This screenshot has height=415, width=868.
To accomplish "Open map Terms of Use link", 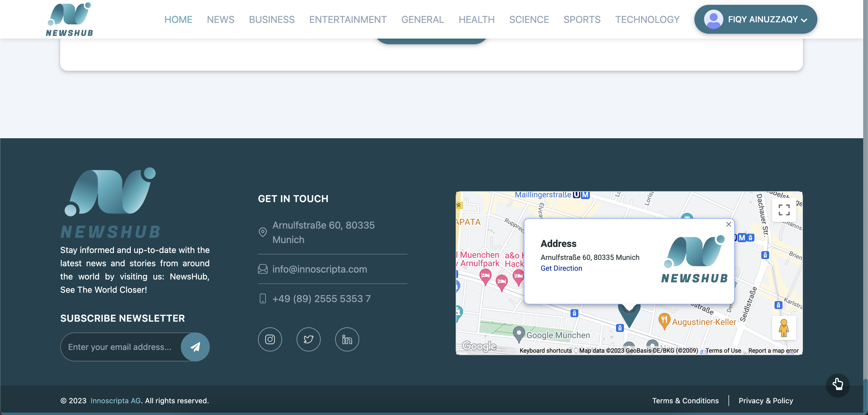I will coord(723,350).
